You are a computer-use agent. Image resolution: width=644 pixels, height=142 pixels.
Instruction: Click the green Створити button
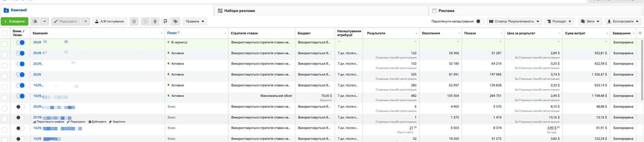coord(14,21)
